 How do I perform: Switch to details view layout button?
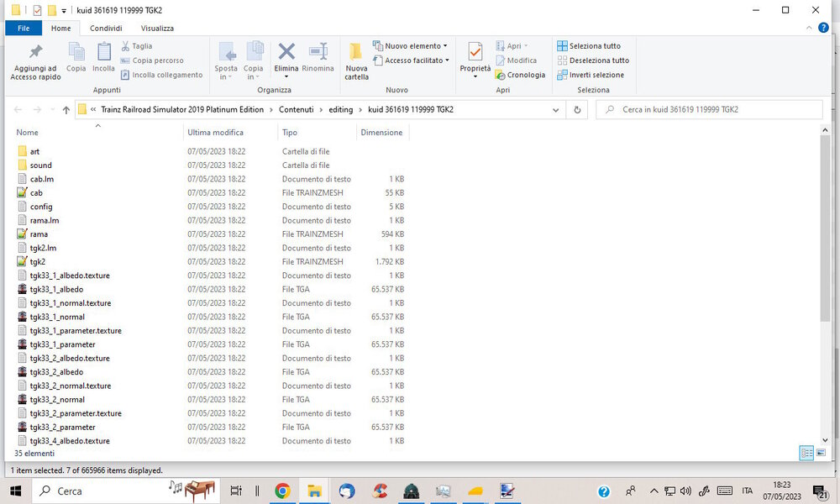coord(806,453)
